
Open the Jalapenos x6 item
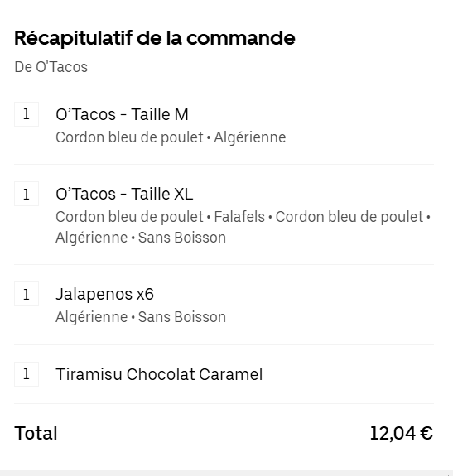click(104, 294)
